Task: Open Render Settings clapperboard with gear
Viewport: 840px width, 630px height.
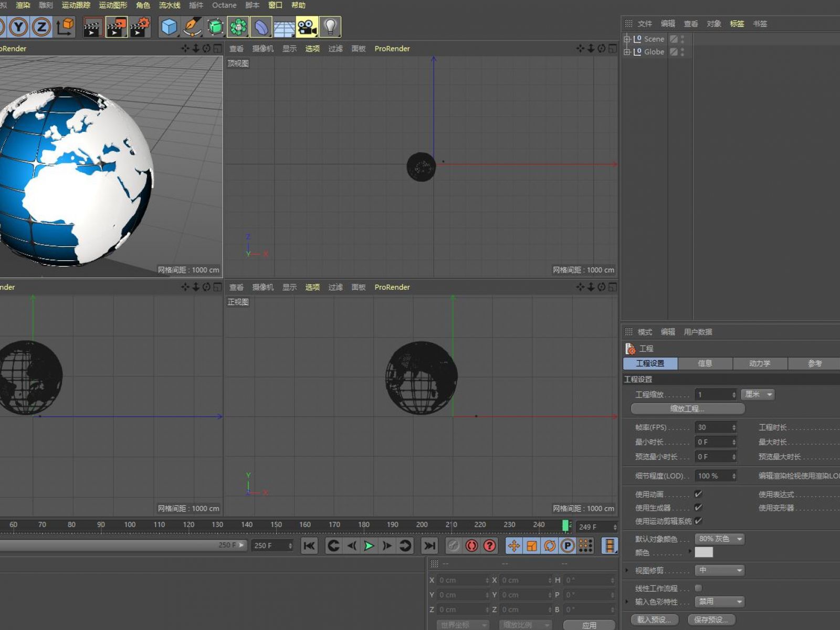Action: 140,27
